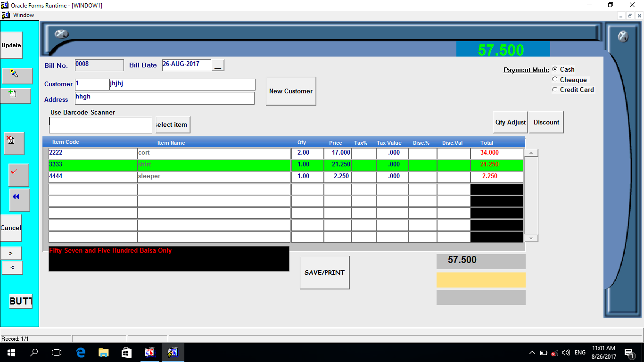Open the Bill Date picker button
Viewport: 644px width, 362px height.
[x=217, y=66]
